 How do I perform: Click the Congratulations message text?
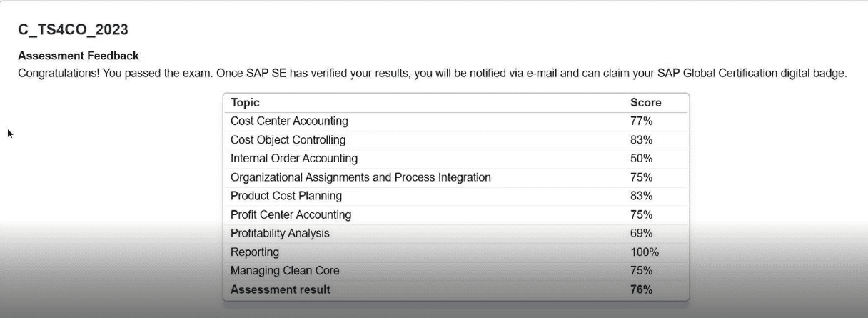432,73
